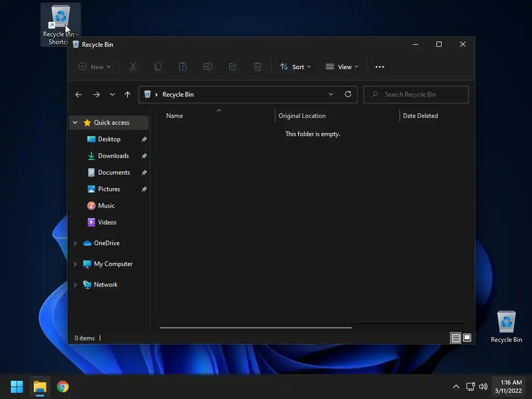
Task: Refresh the Recycle Bin view
Action: (x=348, y=95)
